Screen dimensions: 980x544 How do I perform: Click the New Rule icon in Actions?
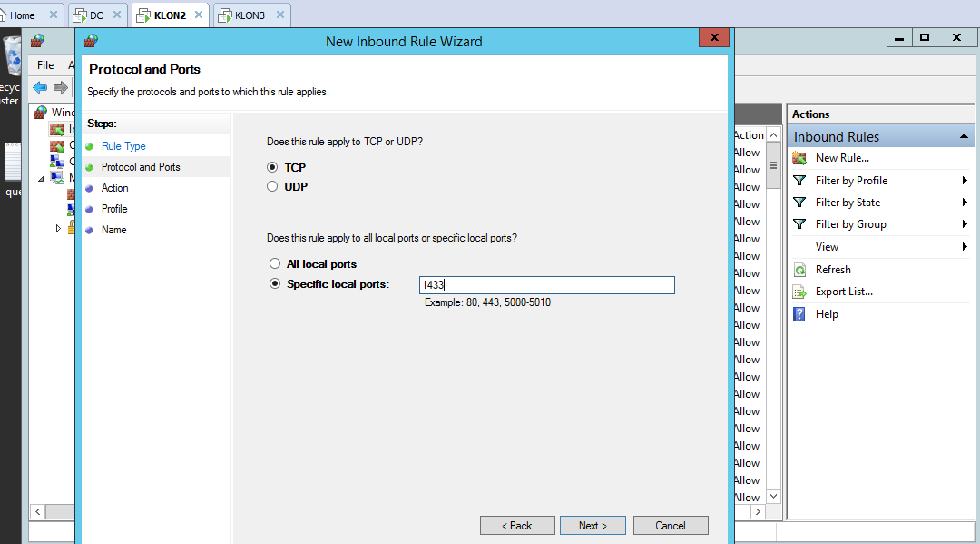point(799,158)
